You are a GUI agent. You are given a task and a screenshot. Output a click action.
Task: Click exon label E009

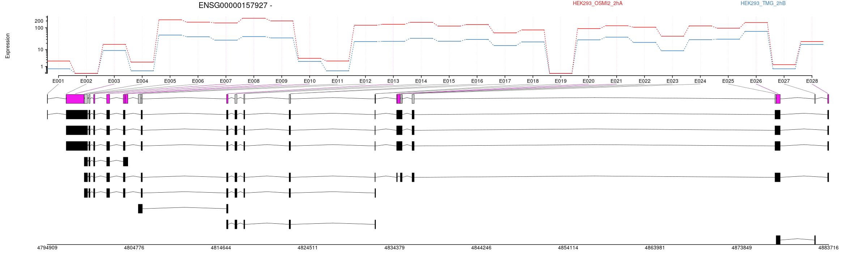(x=281, y=81)
